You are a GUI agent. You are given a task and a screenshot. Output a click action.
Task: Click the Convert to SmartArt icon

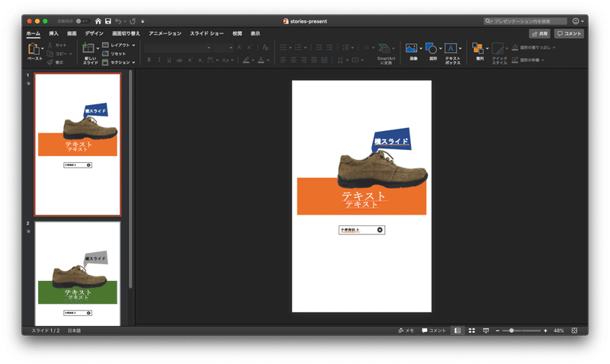(x=384, y=48)
